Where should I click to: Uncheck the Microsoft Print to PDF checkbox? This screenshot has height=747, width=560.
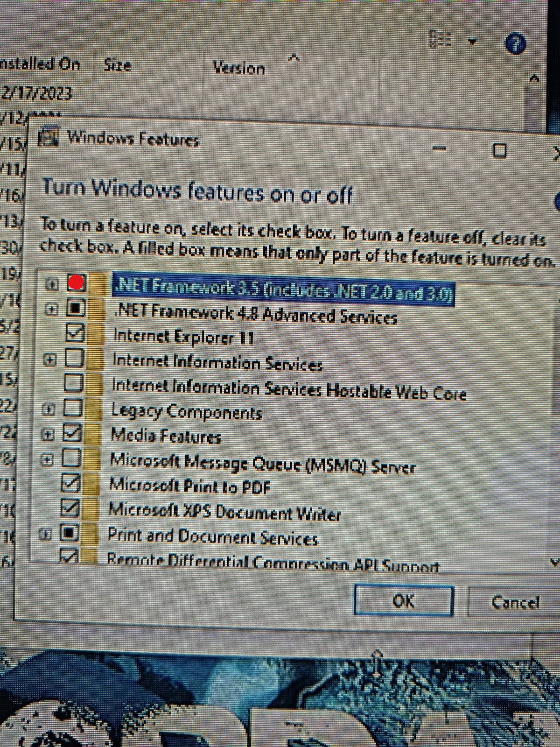tap(70, 483)
